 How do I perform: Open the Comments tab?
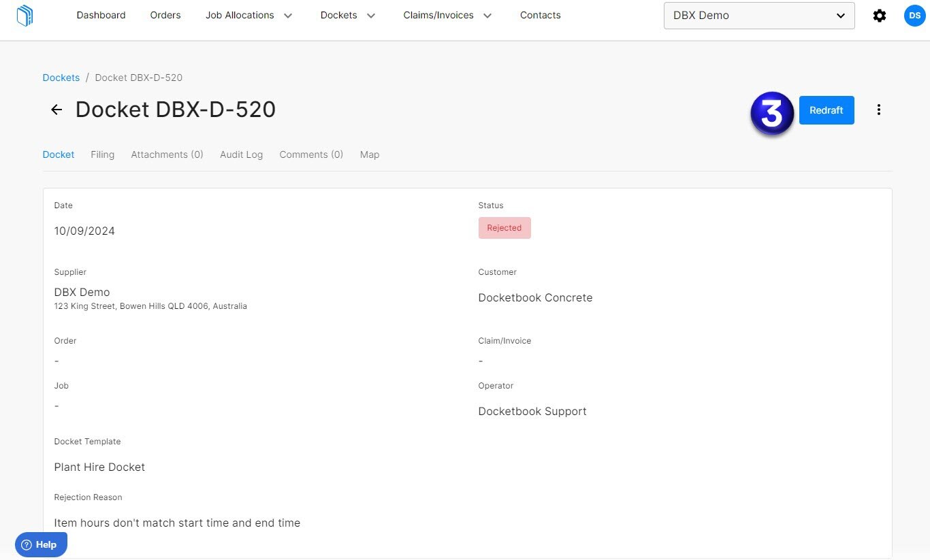[310, 154]
